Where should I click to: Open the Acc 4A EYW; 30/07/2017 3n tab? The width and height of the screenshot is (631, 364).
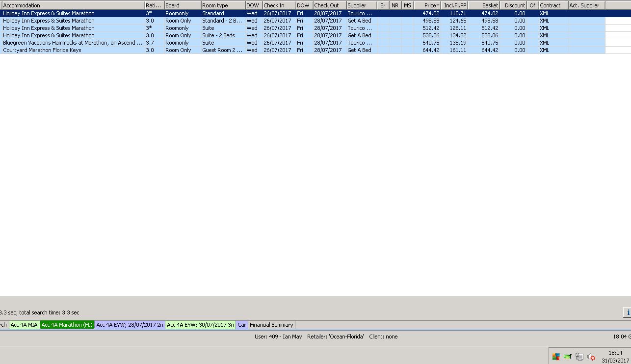tap(201, 325)
